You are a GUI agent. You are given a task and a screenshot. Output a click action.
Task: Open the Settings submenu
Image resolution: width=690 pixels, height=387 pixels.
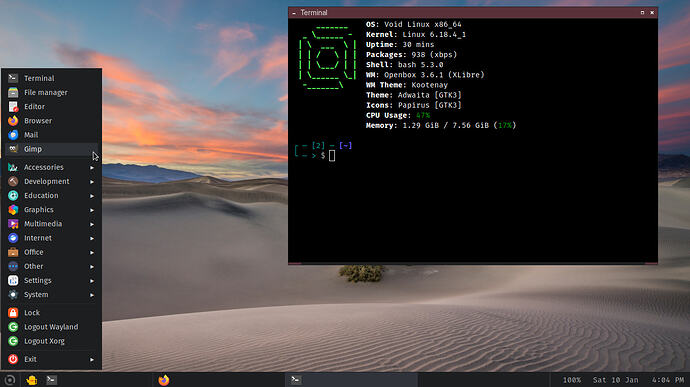(51, 280)
